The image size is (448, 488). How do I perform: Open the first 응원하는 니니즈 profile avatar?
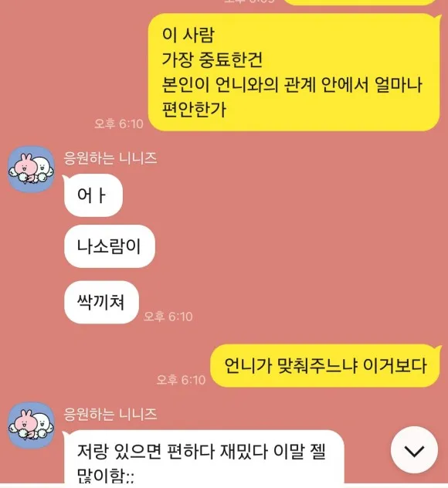tap(31, 169)
